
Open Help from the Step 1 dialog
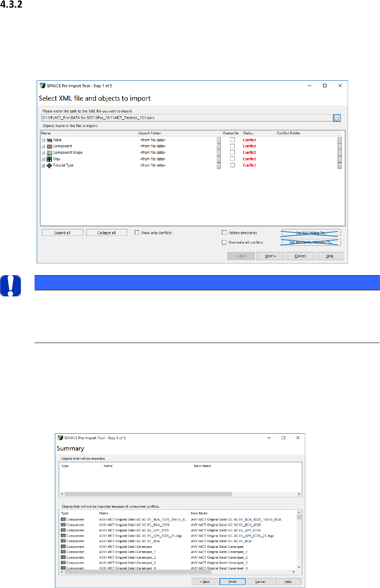pos(329,256)
